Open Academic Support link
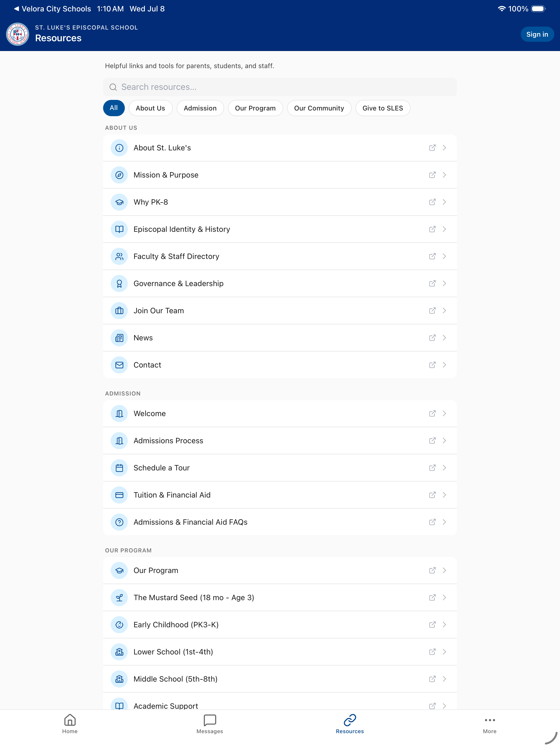 280,701
